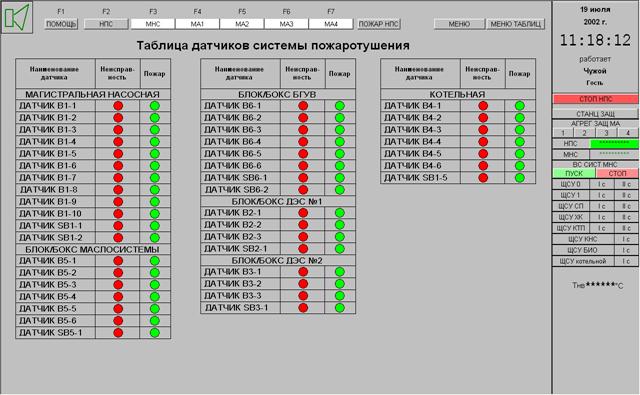Image resolution: width=640 pixels, height=395 pixels.
Task: Select the ДАТЧИК В1-7 row label
Action: coord(48,178)
